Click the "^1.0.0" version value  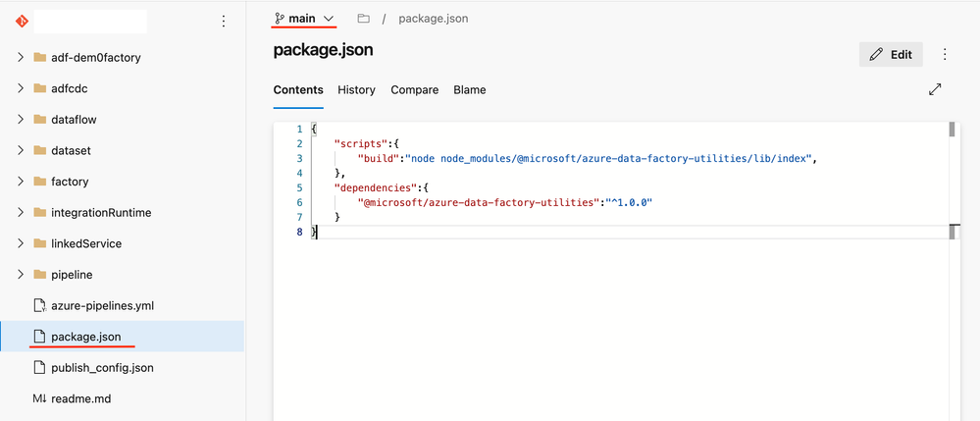[629, 203]
